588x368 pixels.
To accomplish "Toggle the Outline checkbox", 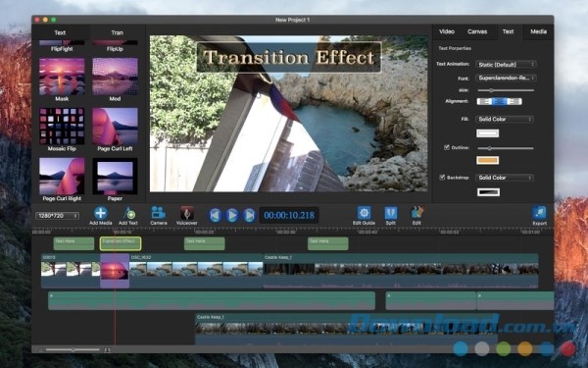I will point(447,147).
